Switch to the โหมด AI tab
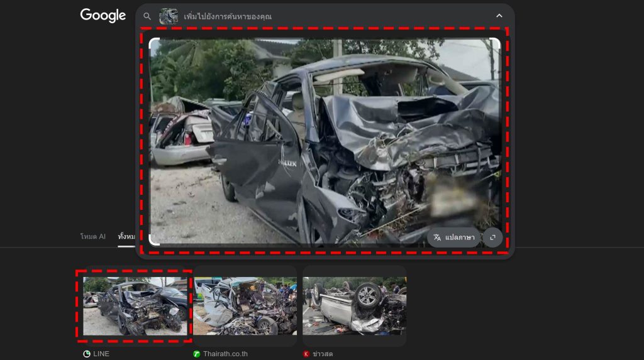Screen dimensions: 644x360 (x=93, y=237)
